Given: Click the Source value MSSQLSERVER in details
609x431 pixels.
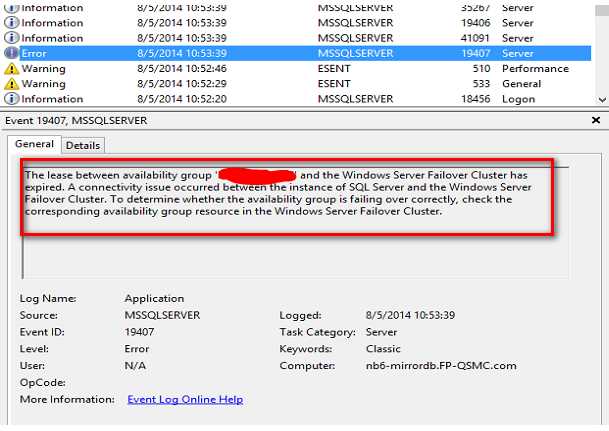Looking at the screenshot, I should click(162, 315).
